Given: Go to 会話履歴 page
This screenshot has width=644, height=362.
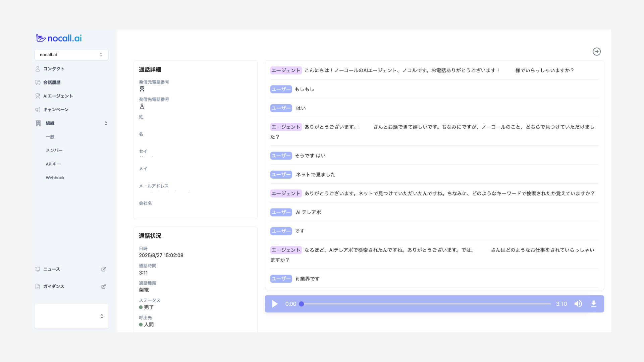Looking at the screenshot, I should pos(52,82).
